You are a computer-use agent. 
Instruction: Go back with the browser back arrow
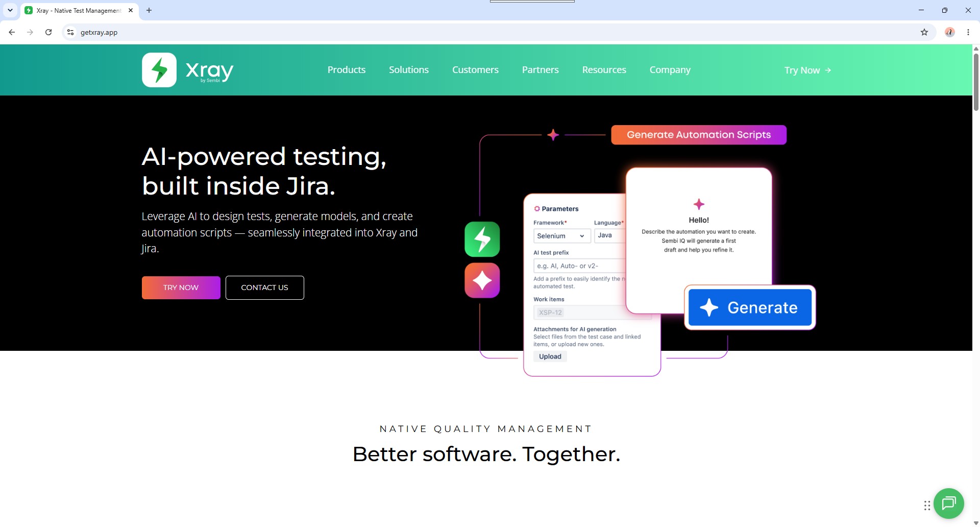pyautogui.click(x=12, y=32)
